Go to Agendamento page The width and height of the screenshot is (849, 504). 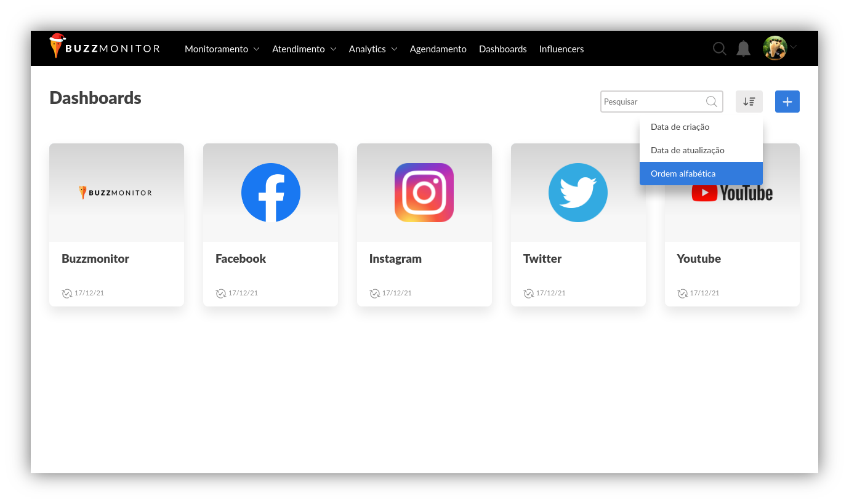(438, 49)
